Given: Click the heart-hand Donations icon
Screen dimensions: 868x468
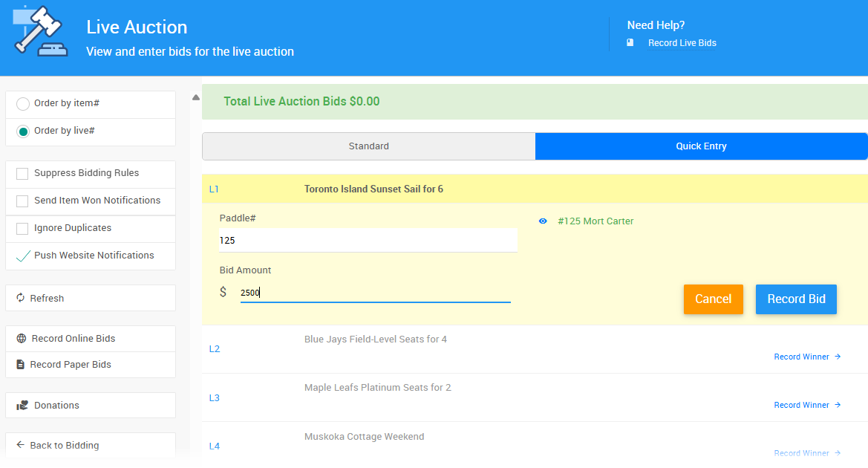Looking at the screenshot, I should tap(22, 406).
